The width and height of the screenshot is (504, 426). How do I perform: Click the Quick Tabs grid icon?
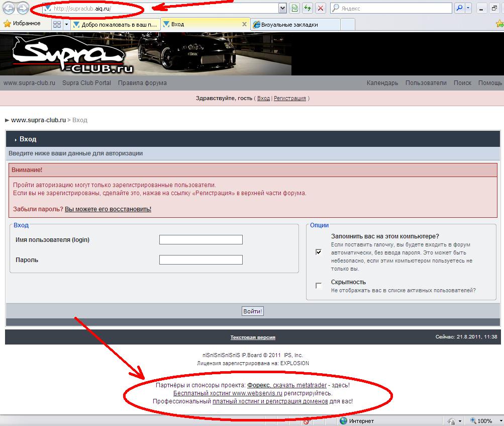tap(56, 24)
